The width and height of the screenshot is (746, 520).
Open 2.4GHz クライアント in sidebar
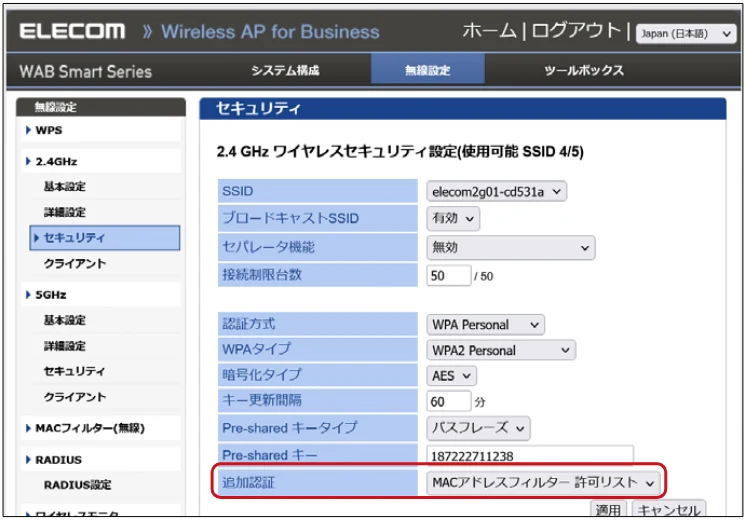point(75,264)
